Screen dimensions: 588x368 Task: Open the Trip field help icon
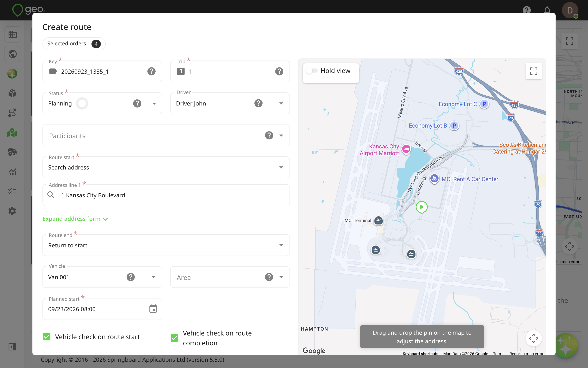[279, 71]
